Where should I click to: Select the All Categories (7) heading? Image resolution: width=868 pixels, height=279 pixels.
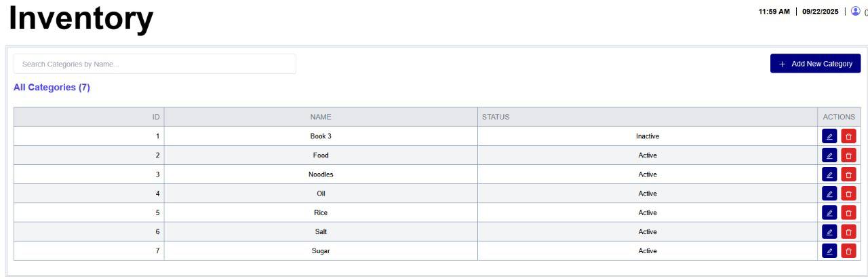pyautogui.click(x=52, y=88)
